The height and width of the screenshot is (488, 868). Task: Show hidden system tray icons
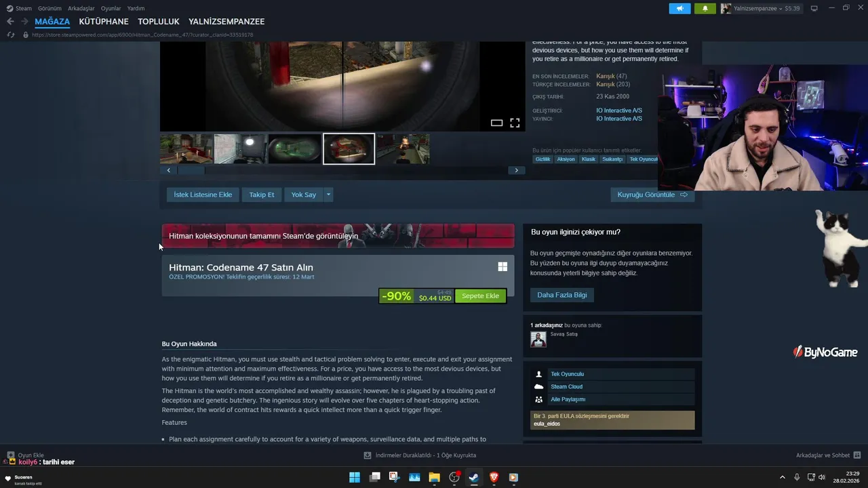tap(782, 477)
